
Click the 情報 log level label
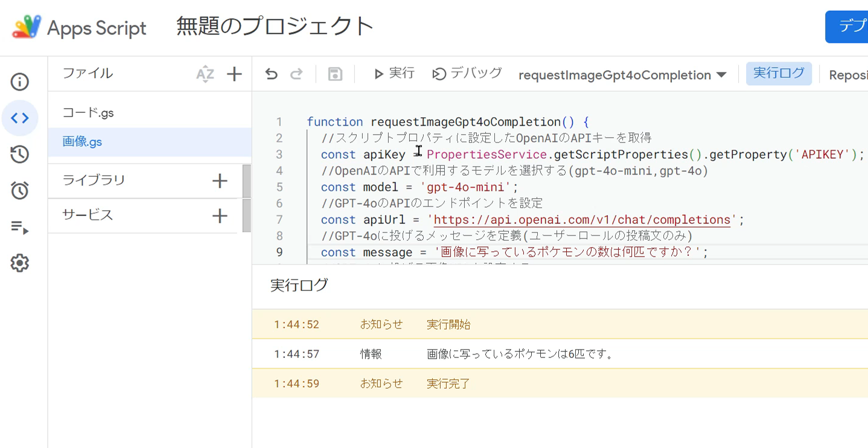click(371, 354)
